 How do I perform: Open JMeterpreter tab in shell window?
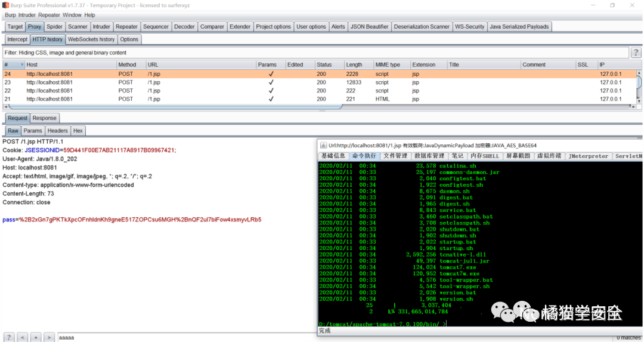click(588, 156)
